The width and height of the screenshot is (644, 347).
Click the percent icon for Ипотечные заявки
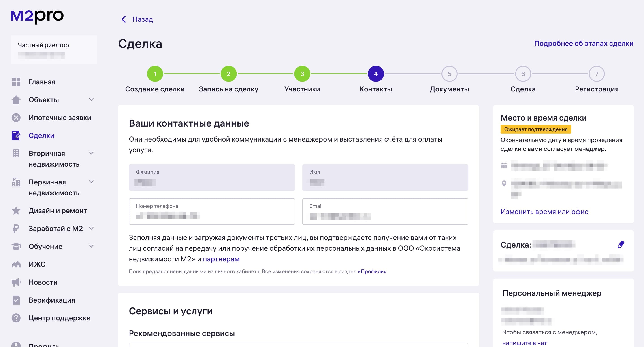[x=16, y=118]
